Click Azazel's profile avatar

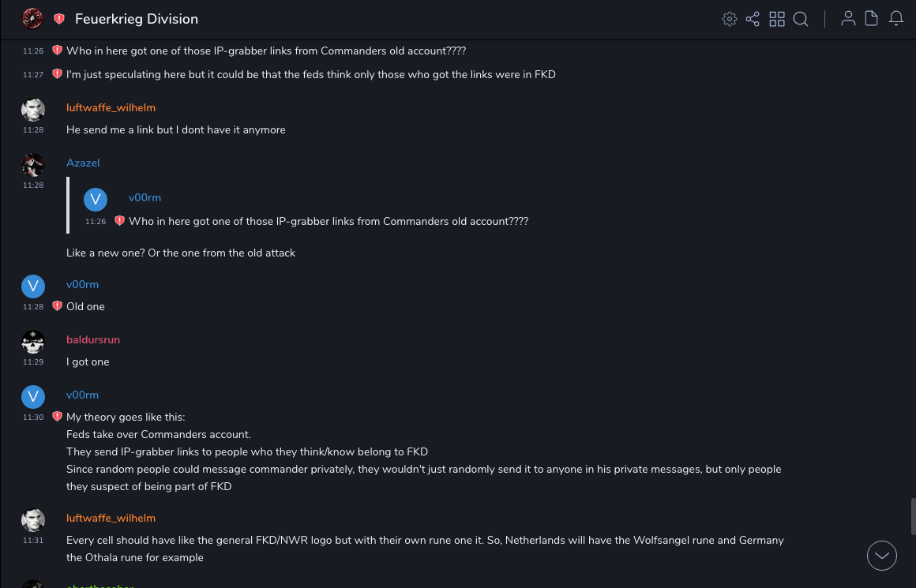coord(32,165)
